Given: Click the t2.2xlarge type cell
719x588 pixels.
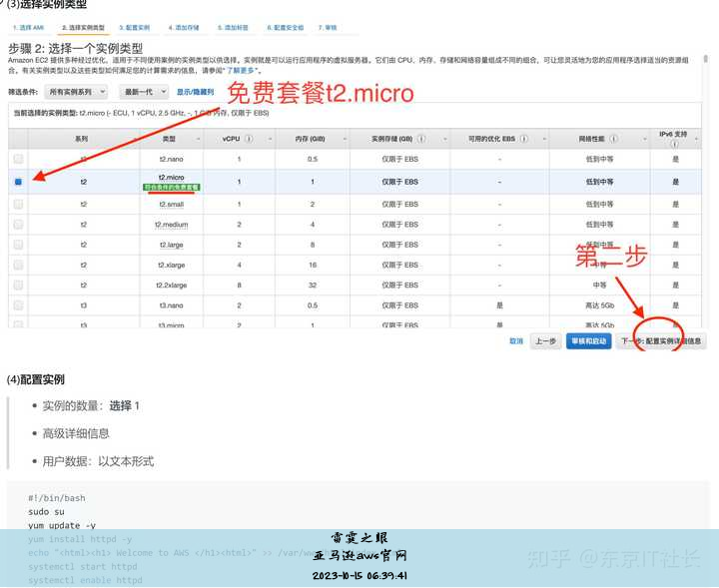Looking at the screenshot, I should [x=172, y=286].
